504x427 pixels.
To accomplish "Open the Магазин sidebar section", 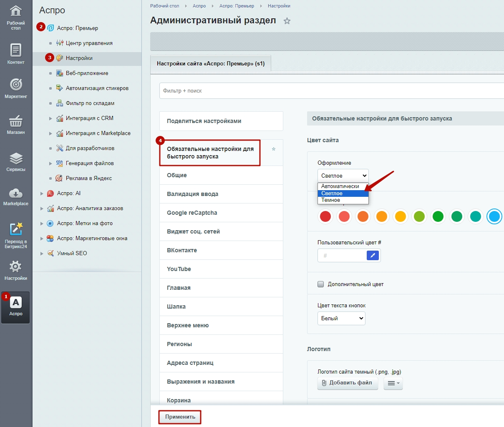I will (x=16, y=124).
